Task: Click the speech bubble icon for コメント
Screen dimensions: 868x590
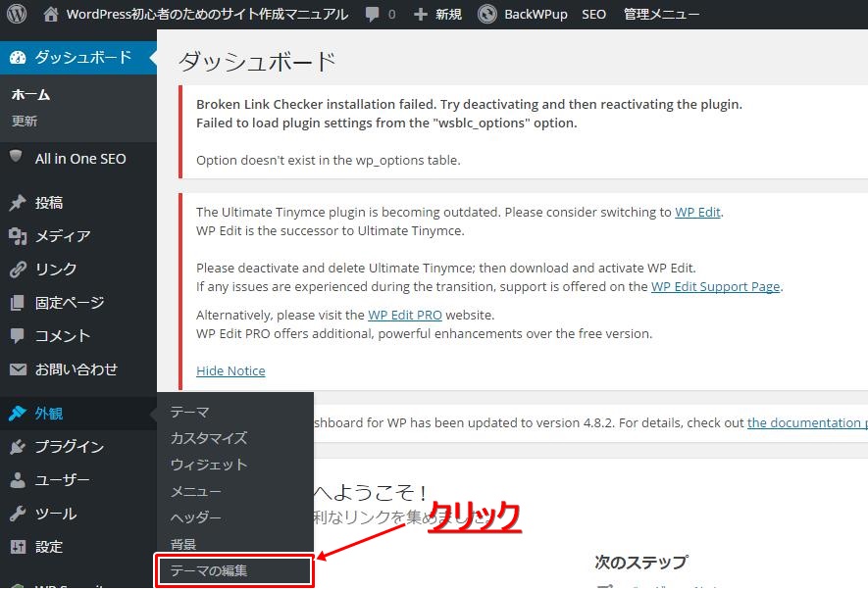Action: pos(18,335)
